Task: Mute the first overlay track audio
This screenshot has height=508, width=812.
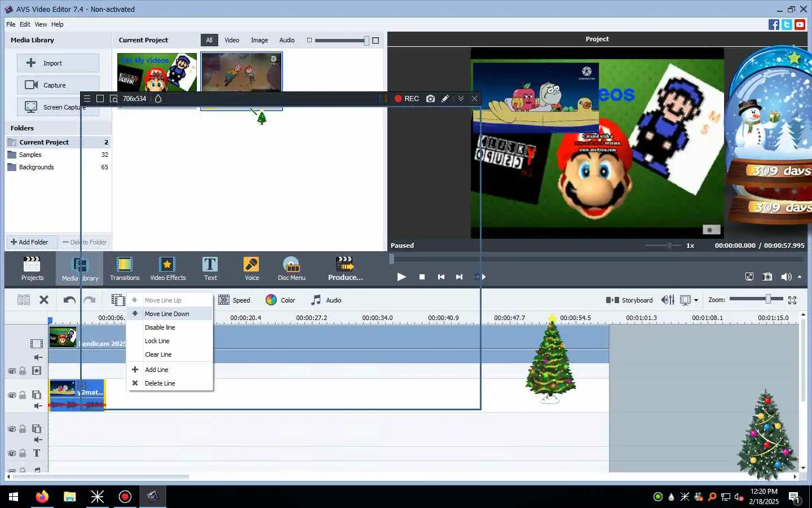Action: pyautogui.click(x=38, y=406)
